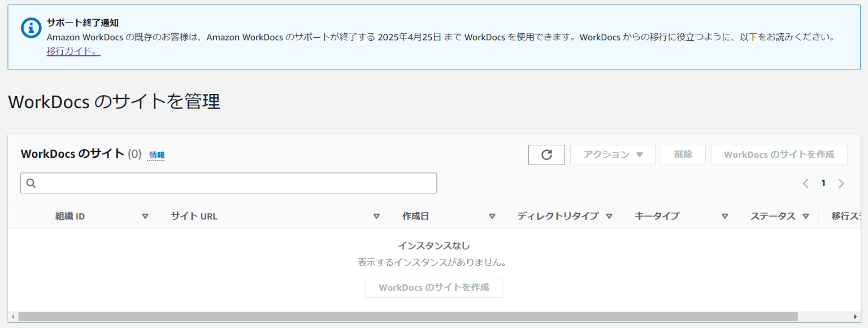This screenshot has width=868, height=328.
Task: Open the アクション dropdown menu
Action: [613, 155]
